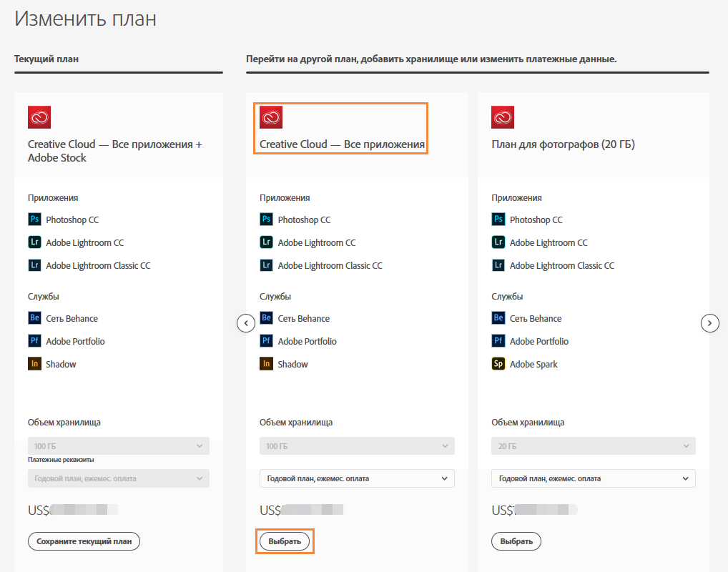Click План для фотографов (20 ГБ) title
The height and width of the screenshot is (572, 728).
(564, 144)
